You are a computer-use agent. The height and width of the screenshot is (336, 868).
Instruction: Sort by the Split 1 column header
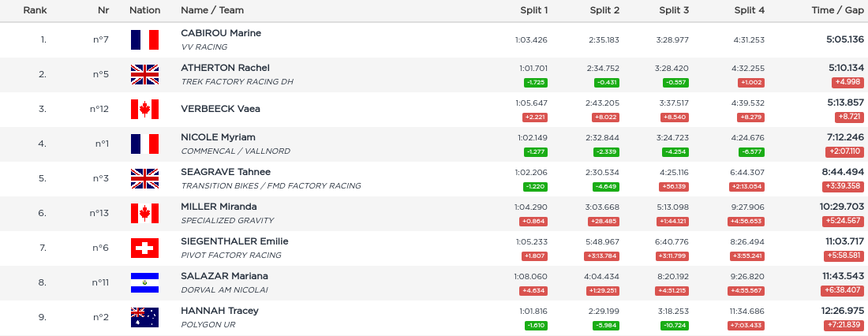coord(533,10)
